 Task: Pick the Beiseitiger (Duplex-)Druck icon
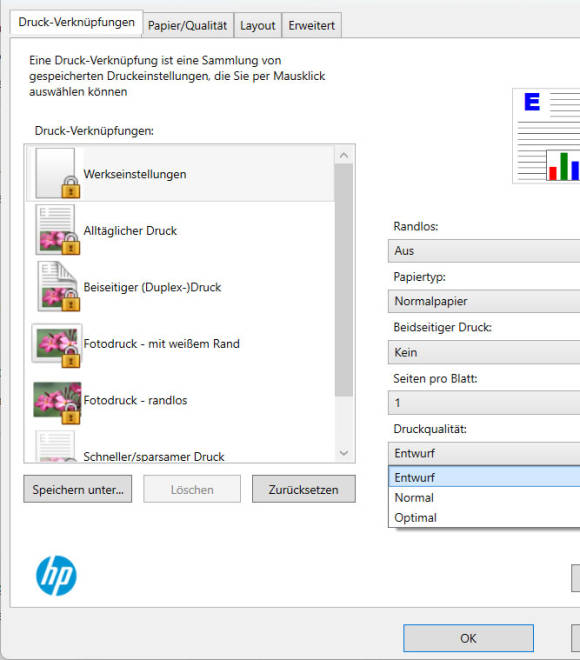coord(57,286)
